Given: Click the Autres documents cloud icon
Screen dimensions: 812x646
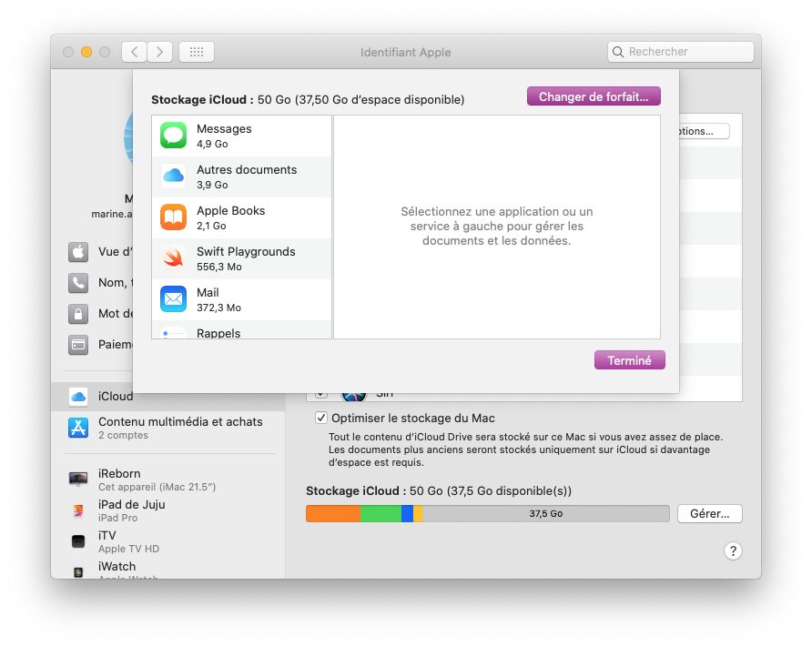Looking at the screenshot, I should 173,177.
